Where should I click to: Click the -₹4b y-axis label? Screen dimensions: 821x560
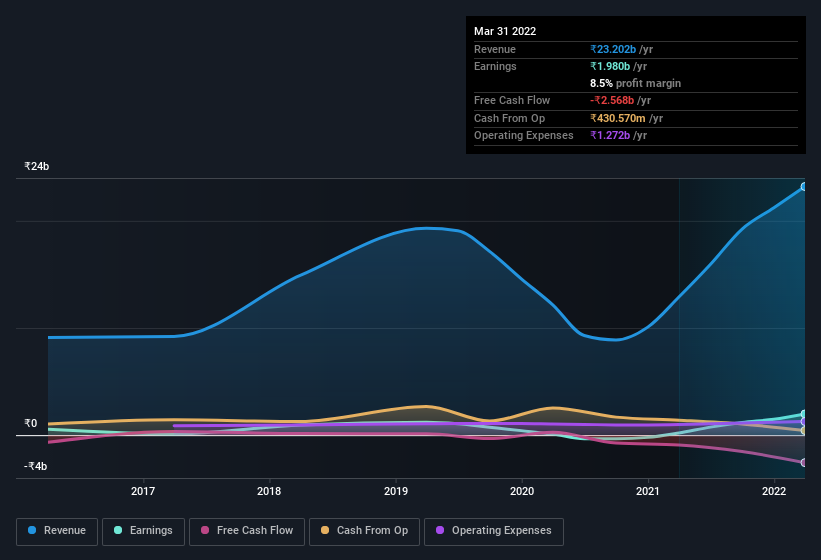36,466
